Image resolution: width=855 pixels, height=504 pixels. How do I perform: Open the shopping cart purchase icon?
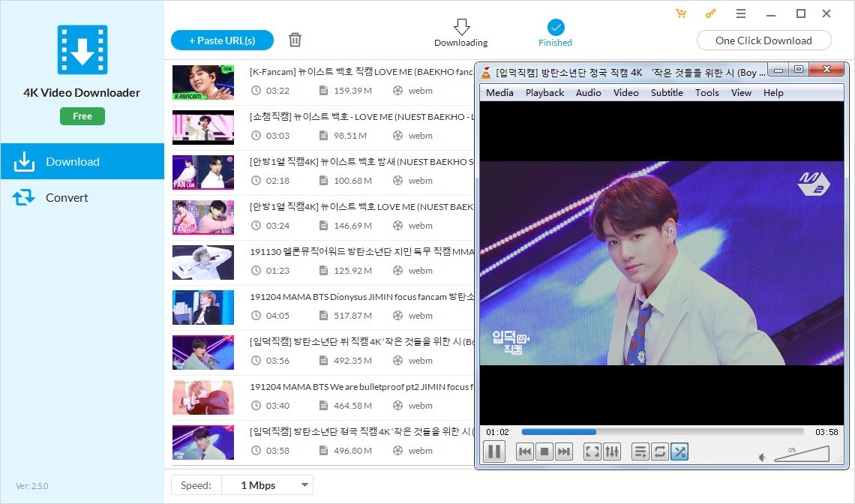[x=681, y=13]
